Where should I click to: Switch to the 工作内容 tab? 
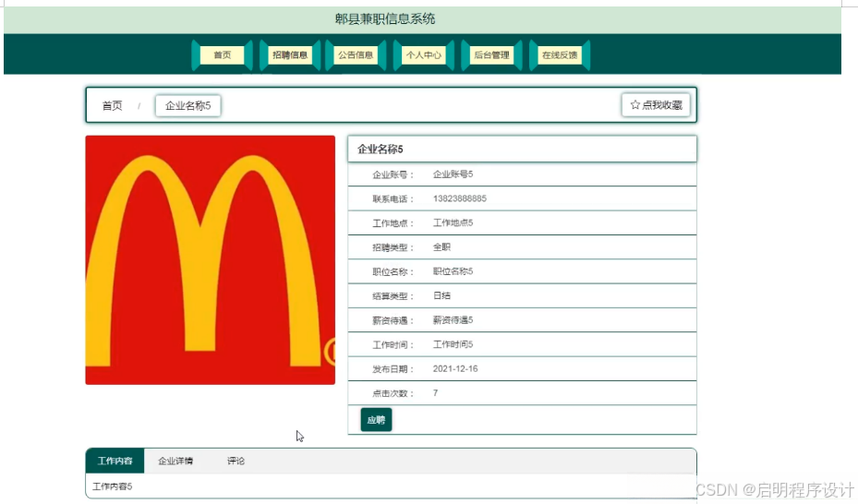point(115,461)
